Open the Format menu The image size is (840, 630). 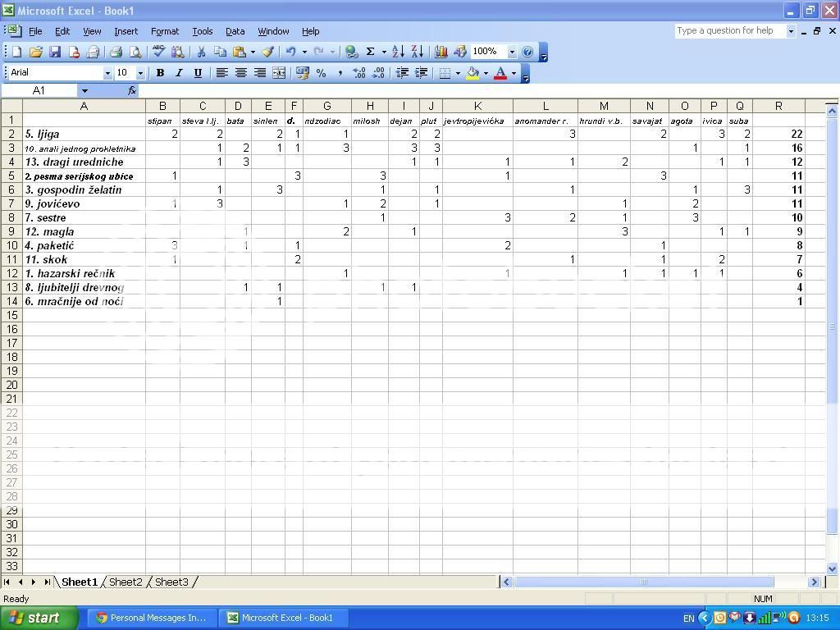click(164, 31)
